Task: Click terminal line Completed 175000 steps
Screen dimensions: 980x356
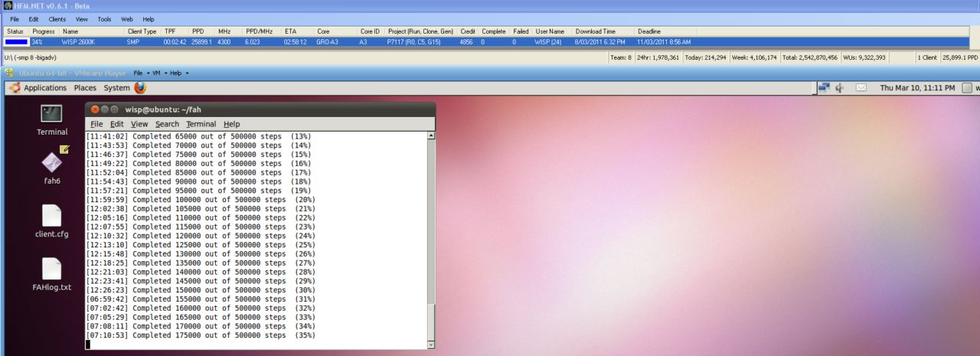Action: click(x=200, y=335)
